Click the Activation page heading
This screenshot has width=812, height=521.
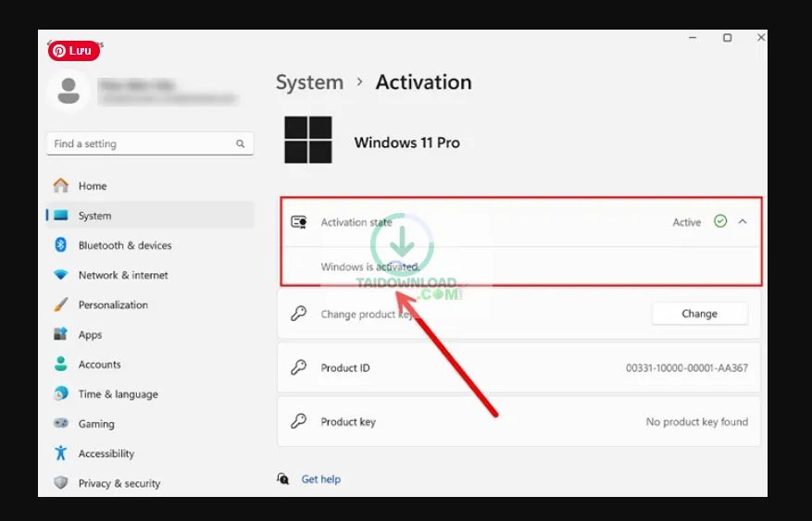point(424,82)
